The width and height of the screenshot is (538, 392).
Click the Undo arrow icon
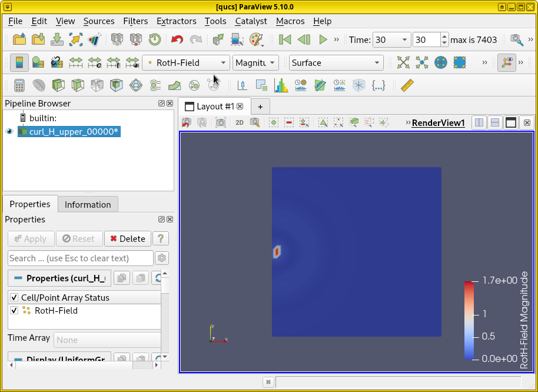(x=177, y=40)
